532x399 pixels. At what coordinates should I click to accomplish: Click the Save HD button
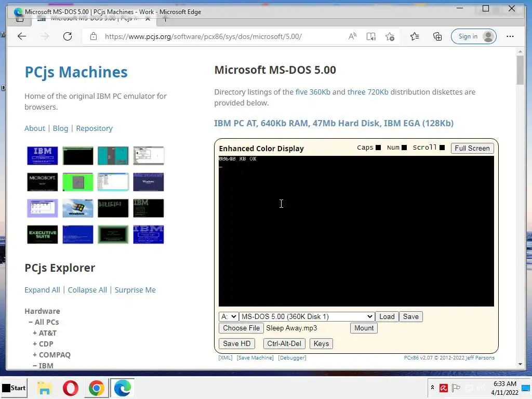tap(236, 344)
